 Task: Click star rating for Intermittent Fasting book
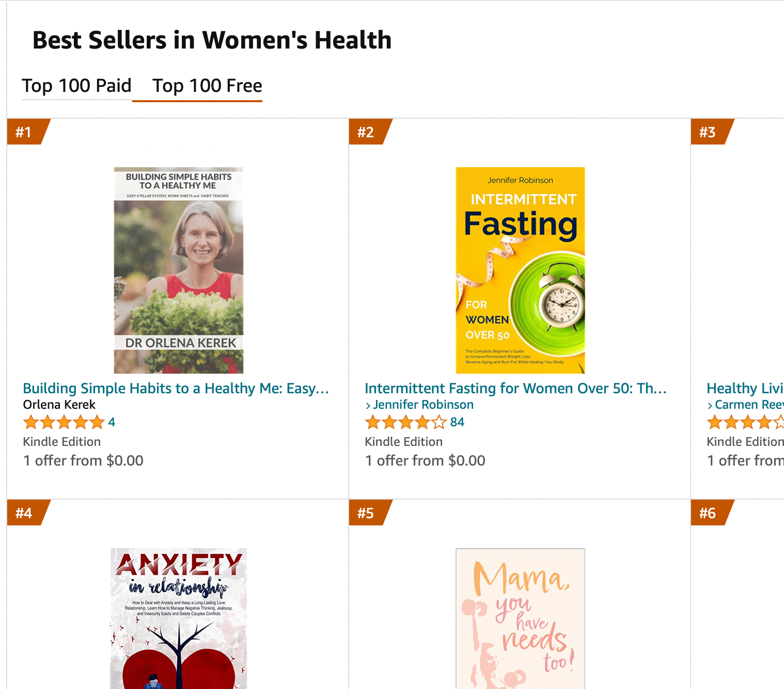point(405,423)
